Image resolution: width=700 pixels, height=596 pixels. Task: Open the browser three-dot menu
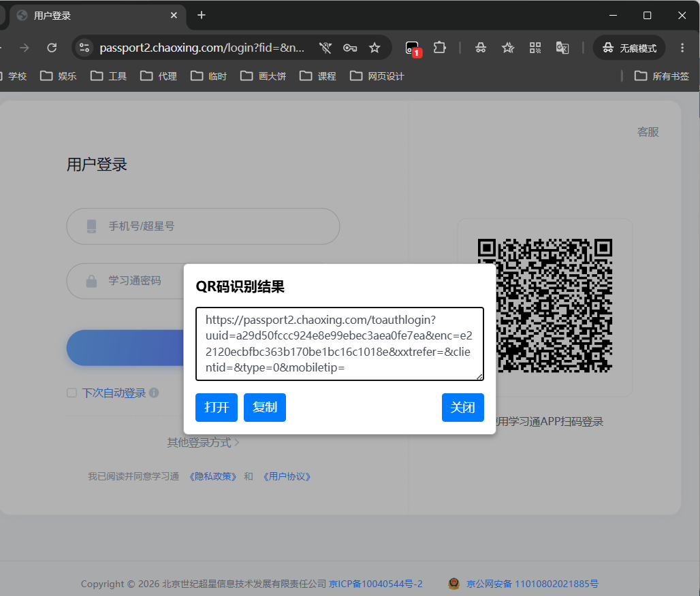(x=682, y=48)
